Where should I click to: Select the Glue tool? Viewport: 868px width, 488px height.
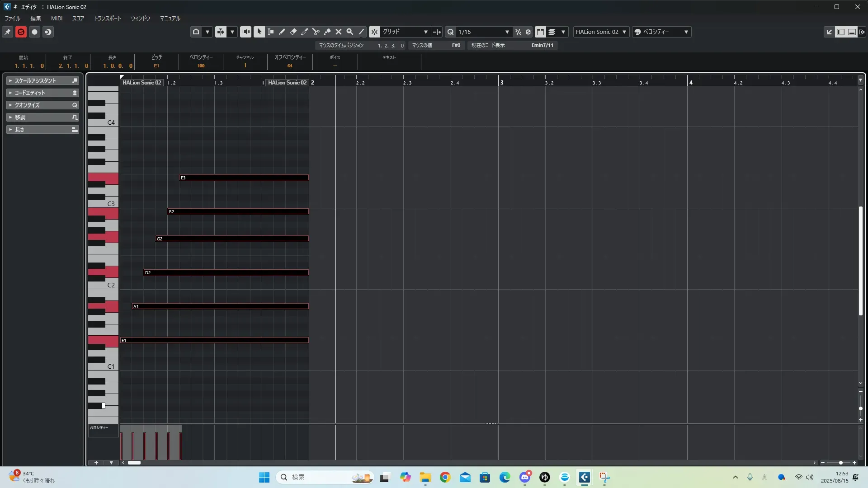click(x=327, y=32)
